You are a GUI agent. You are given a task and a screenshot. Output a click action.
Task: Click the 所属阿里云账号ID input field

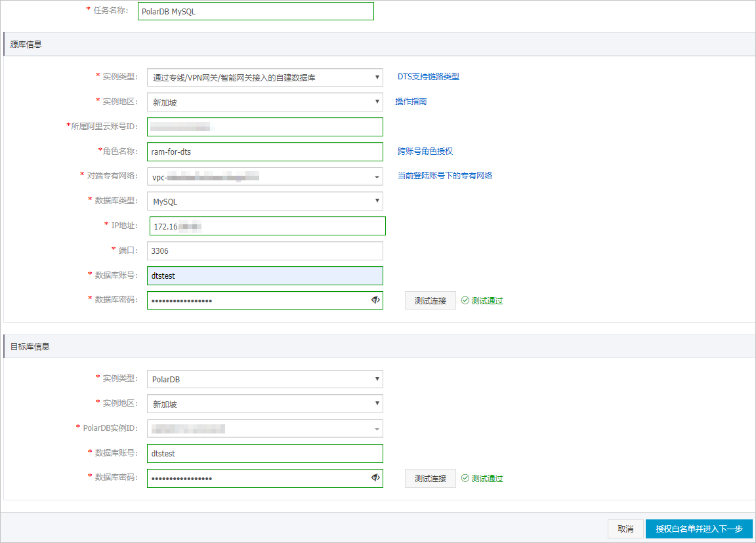tap(264, 127)
